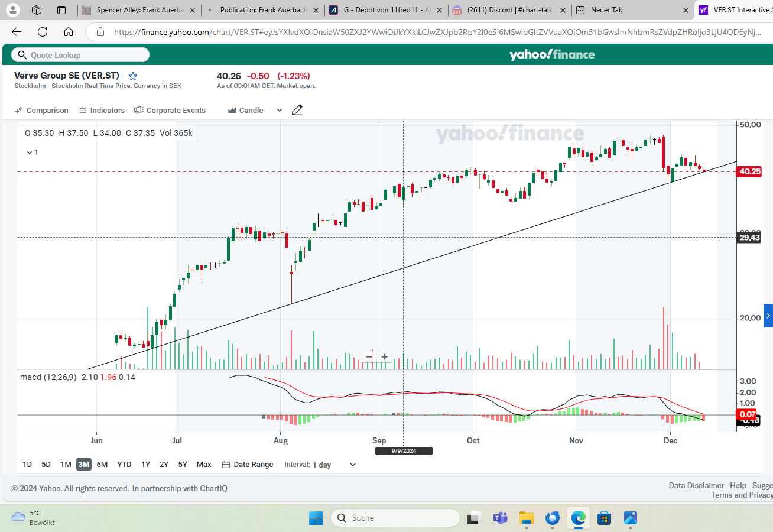Click the Comparison button

[41, 111]
